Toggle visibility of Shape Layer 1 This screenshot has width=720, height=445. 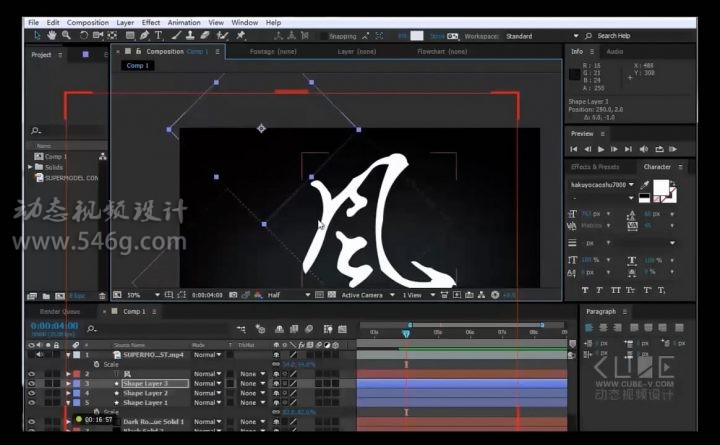[x=31, y=403]
